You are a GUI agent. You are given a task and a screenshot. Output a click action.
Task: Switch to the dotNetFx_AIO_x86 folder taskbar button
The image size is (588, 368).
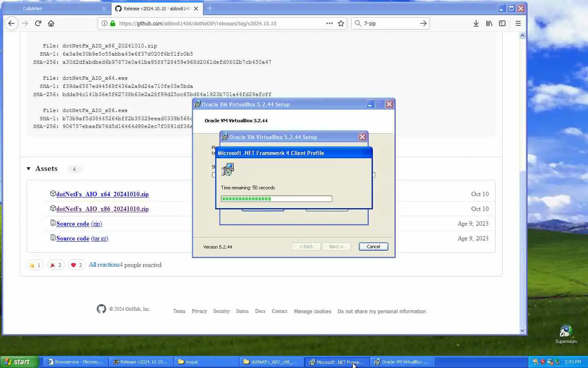click(x=272, y=362)
